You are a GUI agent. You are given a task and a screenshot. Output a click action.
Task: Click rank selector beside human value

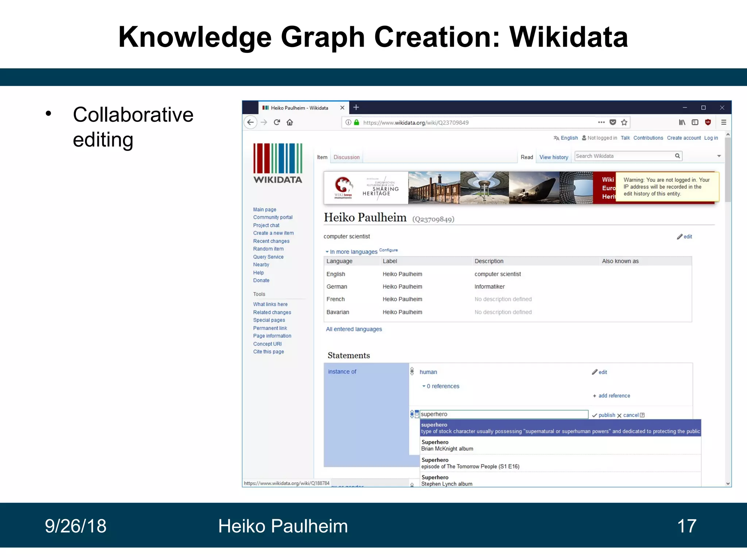(x=412, y=371)
